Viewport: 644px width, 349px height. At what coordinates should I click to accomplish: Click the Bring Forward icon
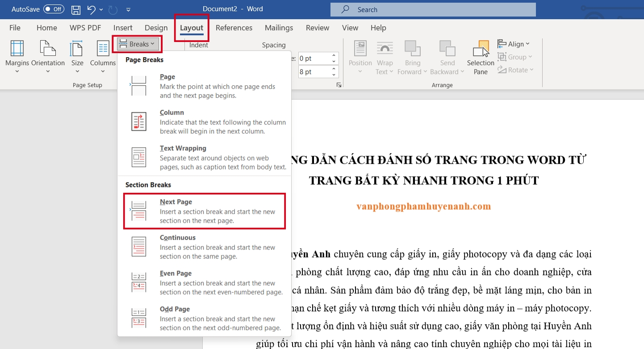point(413,48)
